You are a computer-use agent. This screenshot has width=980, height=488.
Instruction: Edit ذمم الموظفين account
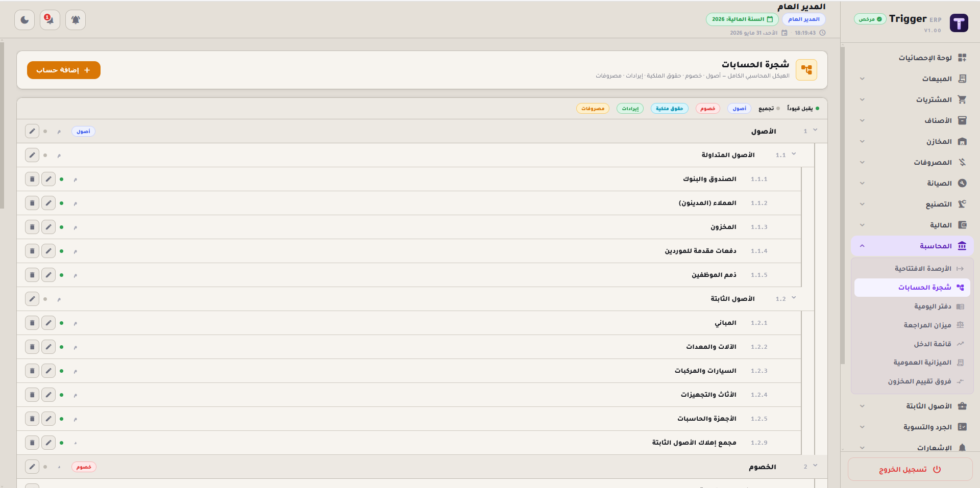[48, 275]
